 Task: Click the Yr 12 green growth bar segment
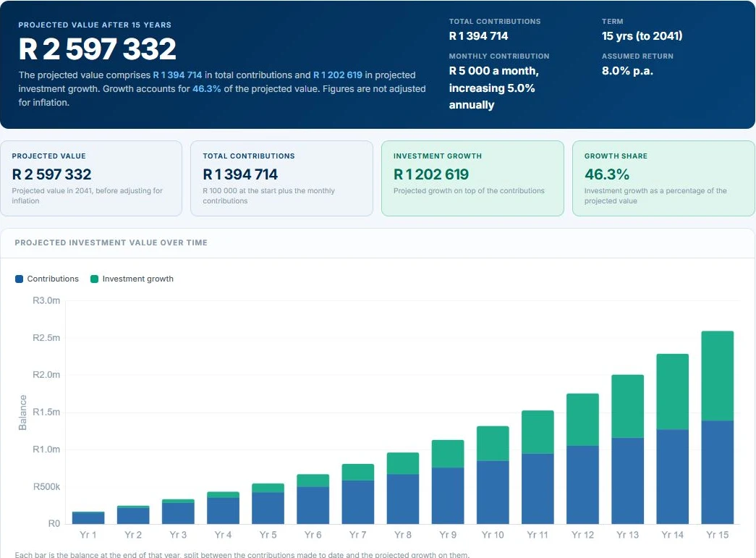coord(582,420)
